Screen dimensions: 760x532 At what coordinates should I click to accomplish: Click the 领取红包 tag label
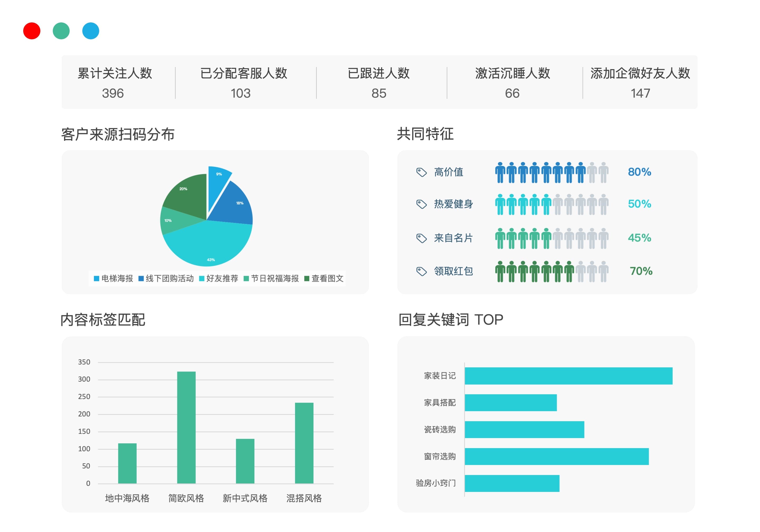[453, 271]
